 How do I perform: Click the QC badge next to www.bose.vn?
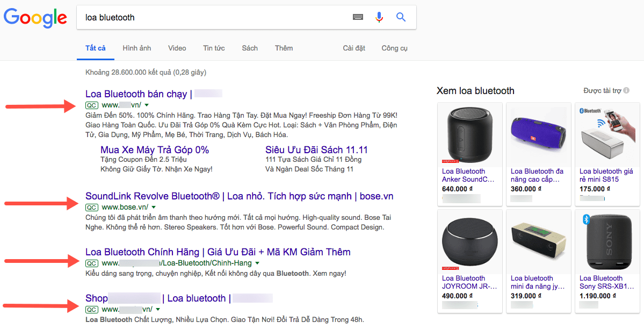coord(92,208)
